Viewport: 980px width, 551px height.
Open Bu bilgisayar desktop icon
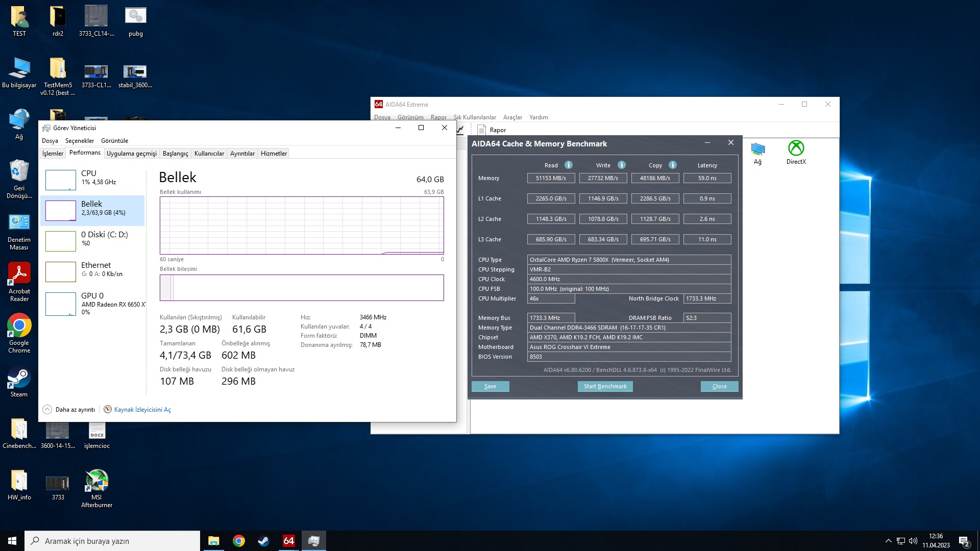tap(19, 73)
